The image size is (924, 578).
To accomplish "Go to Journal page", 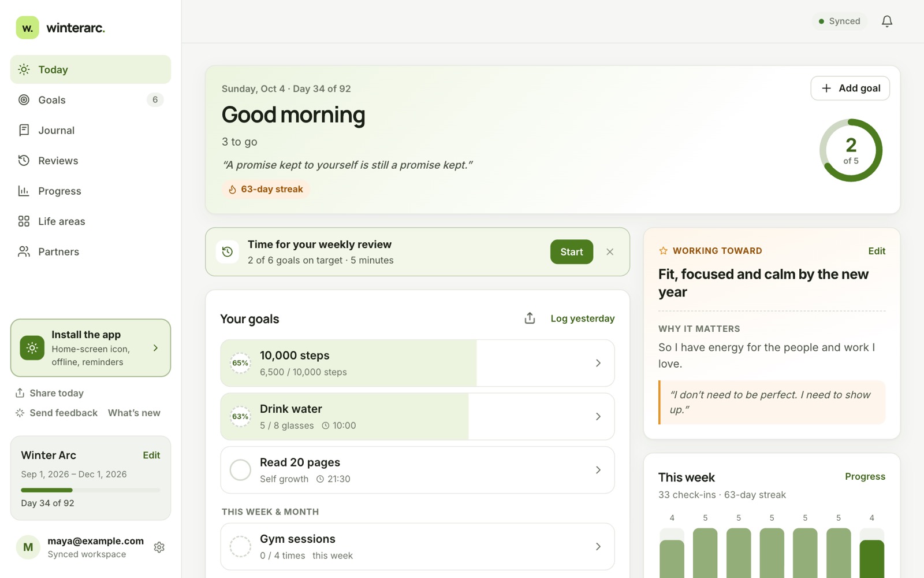I will (91, 131).
